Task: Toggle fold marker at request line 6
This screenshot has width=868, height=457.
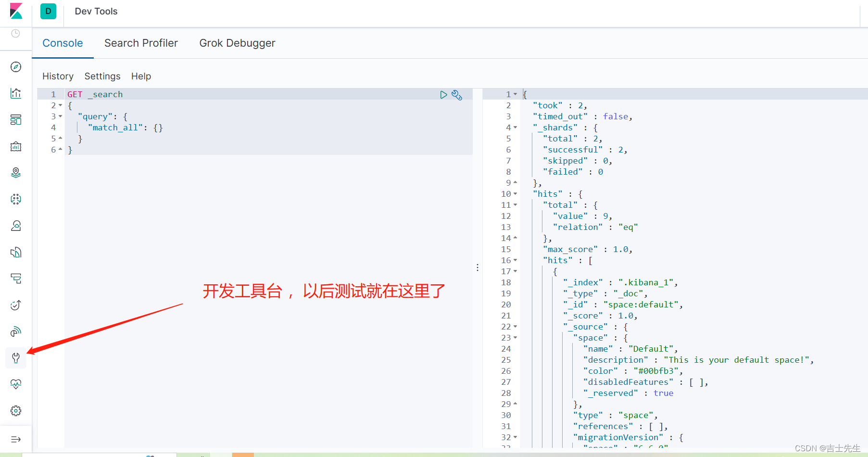Action: [x=61, y=150]
